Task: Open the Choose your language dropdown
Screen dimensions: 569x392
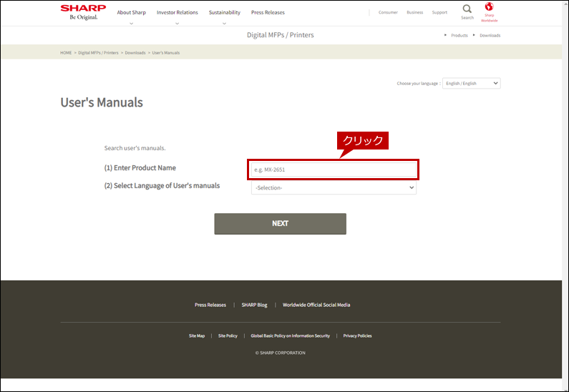Action: 472,84
